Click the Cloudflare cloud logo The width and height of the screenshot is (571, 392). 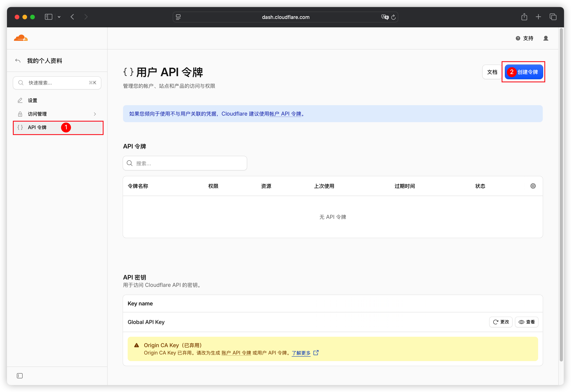pos(21,38)
